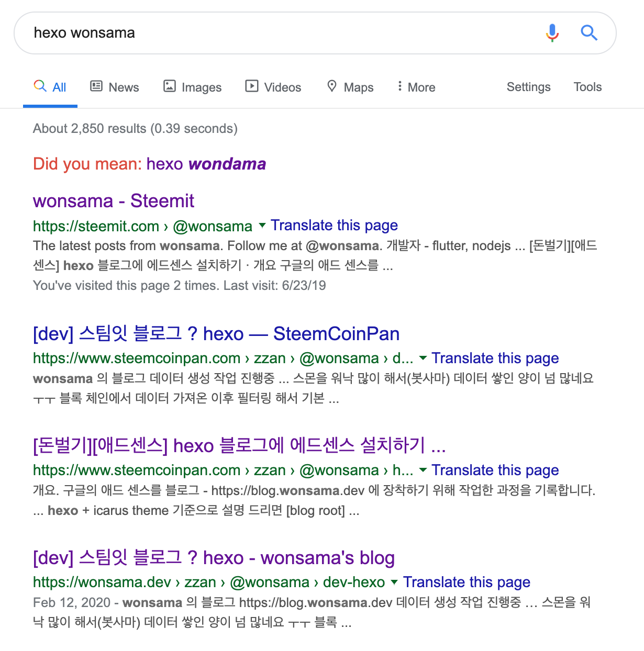Viewport: 644px width, 651px height.
Task: Click the All tab magnifier icon
Action: pyautogui.click(x=40, y=86)
